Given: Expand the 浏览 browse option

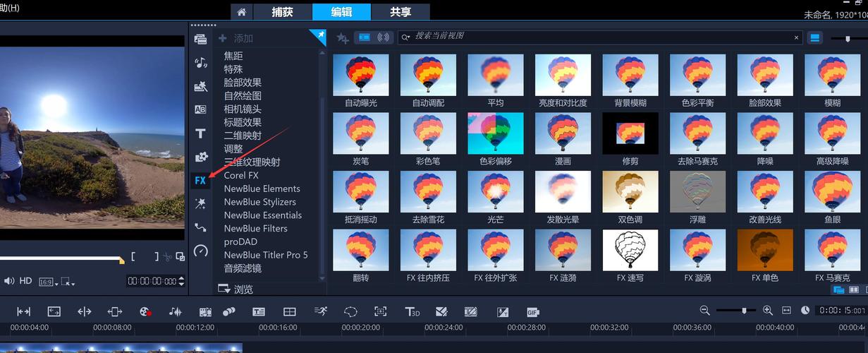Looking at the screenshot, I should pyautogui.click(x=236, y=289).
